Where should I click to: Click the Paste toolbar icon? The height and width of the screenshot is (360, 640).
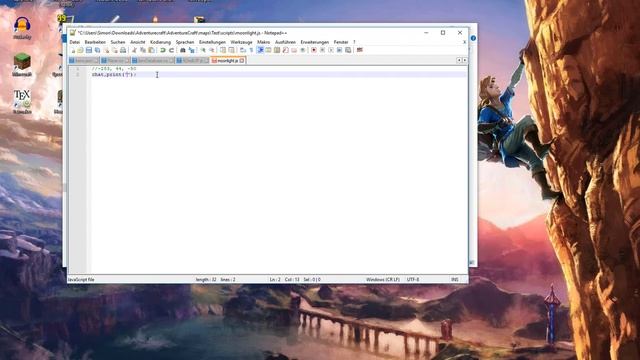coord(151,50)
